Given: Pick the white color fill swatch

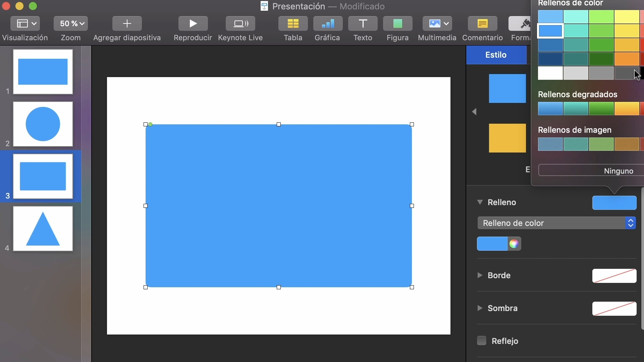Looking at the screenshot, I should click(550, 73).
